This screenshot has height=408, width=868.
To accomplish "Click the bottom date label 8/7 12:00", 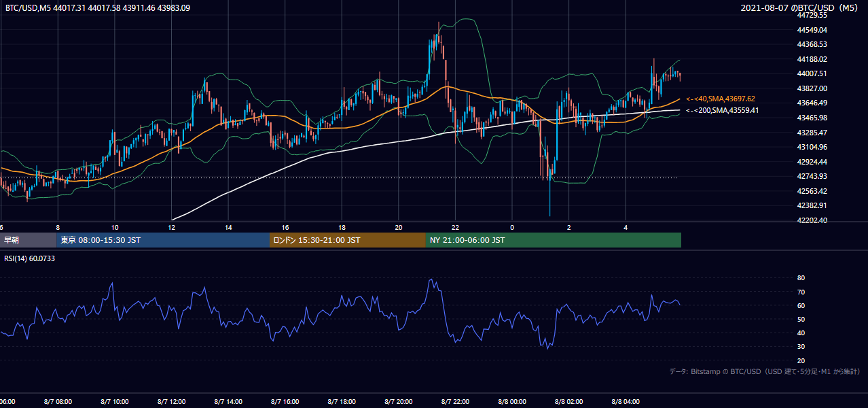I will pyautogui.click(x=172, y=402).
